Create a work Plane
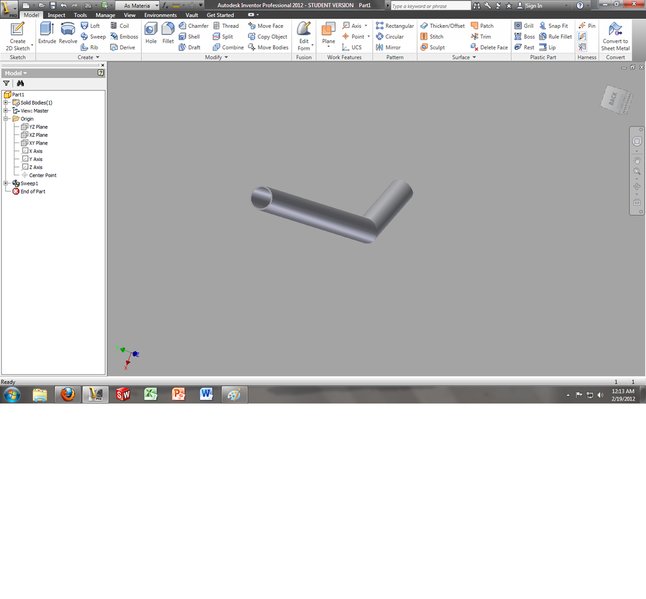Screen dimensions: 646x599 click(x=328, y=34)
